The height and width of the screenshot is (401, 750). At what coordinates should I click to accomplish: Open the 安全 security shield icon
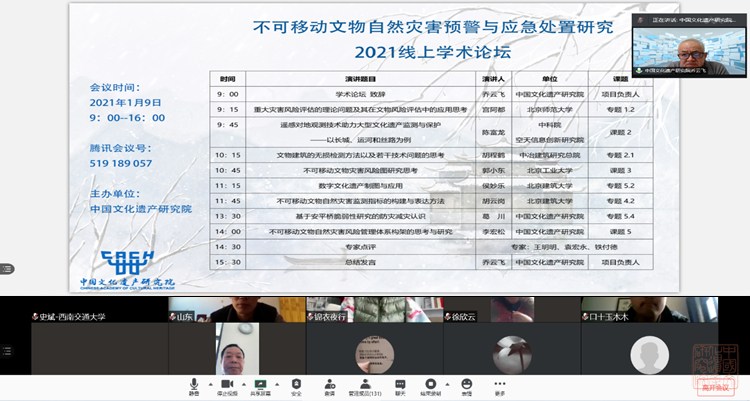pos(296,385)
